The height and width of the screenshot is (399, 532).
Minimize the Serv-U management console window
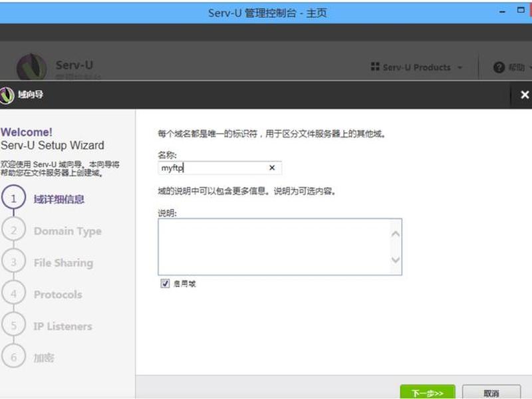(503, 12)
